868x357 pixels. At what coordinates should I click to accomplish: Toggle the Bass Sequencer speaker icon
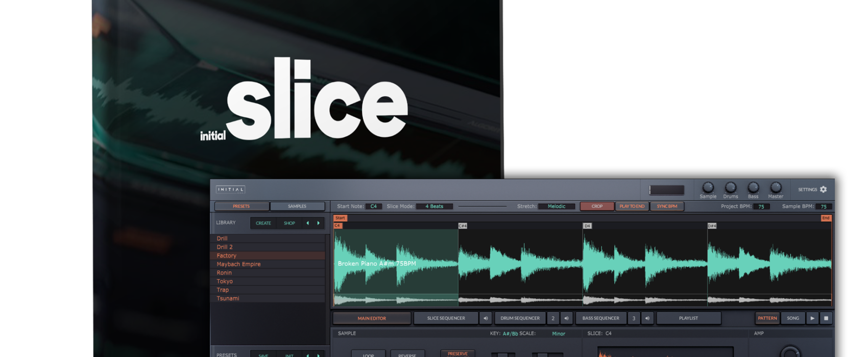coord(647,318)
